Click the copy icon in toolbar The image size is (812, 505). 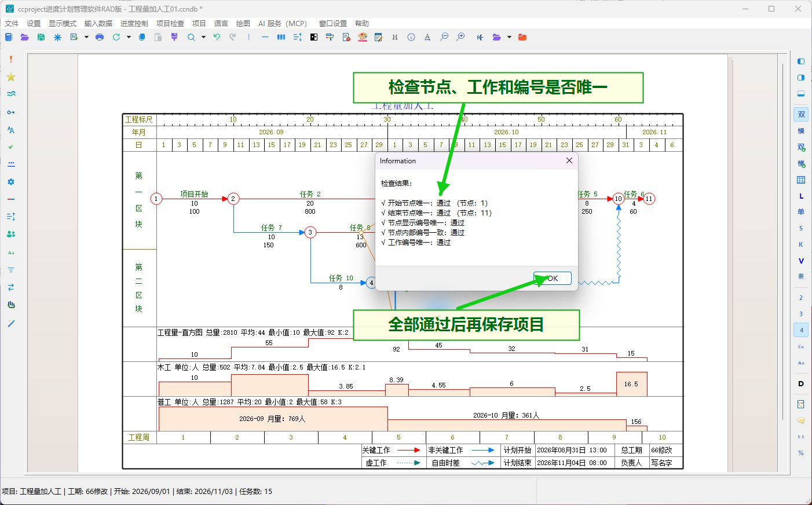pos(142,37)
